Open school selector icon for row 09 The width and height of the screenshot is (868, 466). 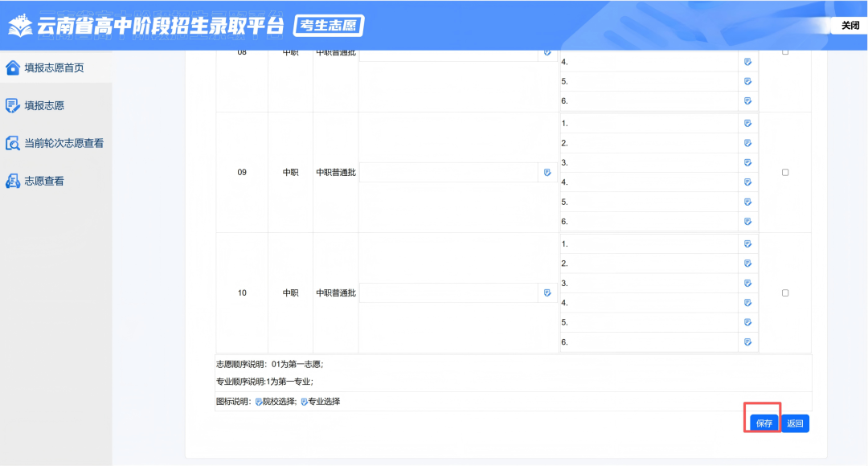[x=547, y=172]
